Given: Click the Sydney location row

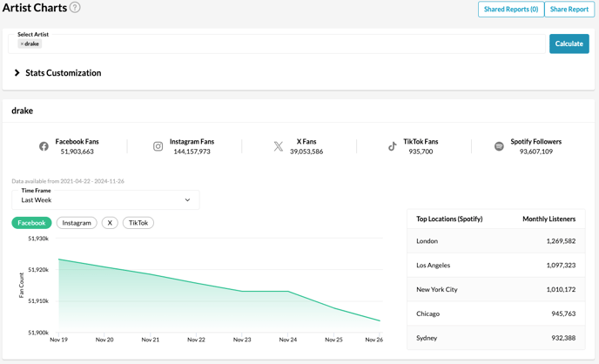Looking at the screenshot, I should click(x=496, y=338).
